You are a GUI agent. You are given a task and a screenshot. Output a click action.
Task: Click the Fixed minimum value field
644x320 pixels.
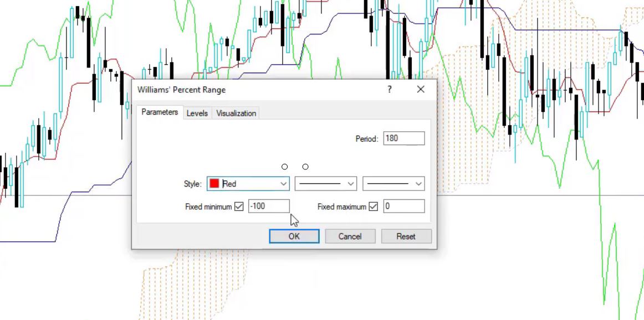coord(269,205)
